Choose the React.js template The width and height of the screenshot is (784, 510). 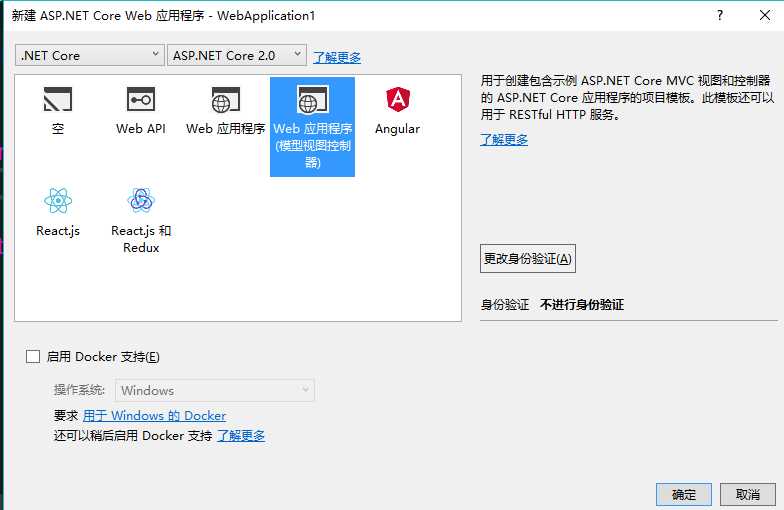tap(58, 212)
